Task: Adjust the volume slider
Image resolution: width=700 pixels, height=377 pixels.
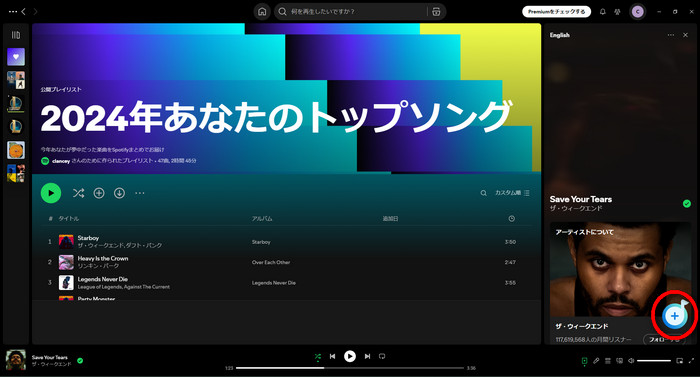Action: click(x=654, y=361)
